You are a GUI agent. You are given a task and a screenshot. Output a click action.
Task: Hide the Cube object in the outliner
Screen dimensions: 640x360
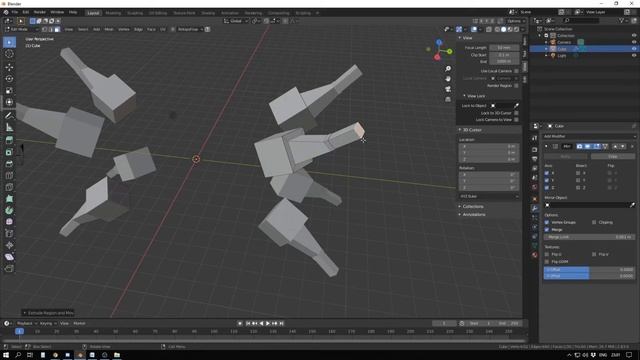634,49
